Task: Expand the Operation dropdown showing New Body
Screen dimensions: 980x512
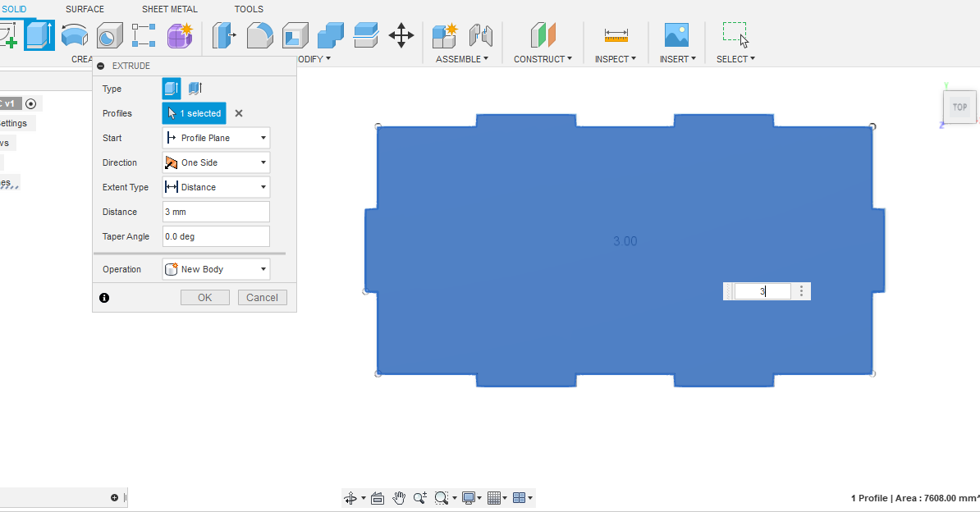Action: pos(216,269)
